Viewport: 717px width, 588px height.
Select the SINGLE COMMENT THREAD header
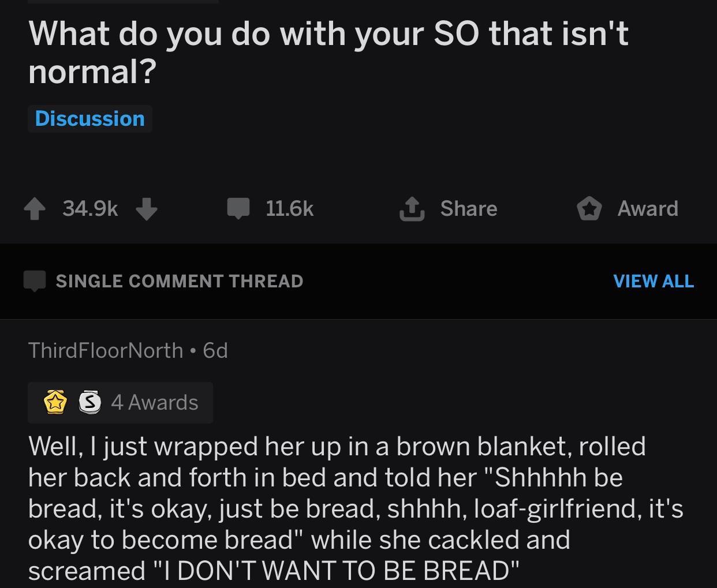pos(179,281)
